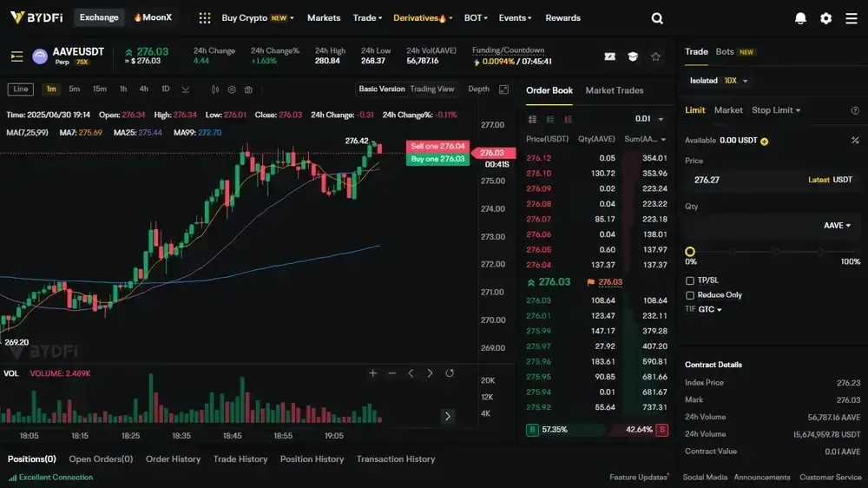Open the BOT dropdown
The width and height of the screenshot is (868, 488).
[x=476, y=18]
